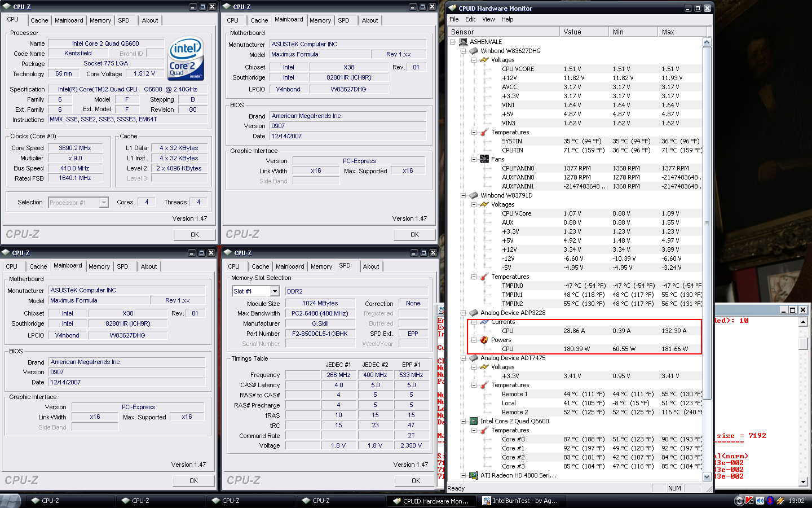Collapse the Winbond W83627DHG node

coord(464,51)
